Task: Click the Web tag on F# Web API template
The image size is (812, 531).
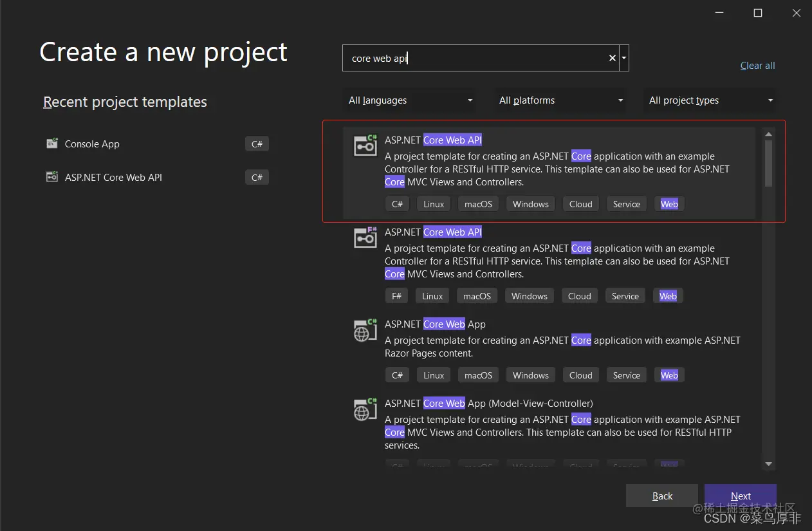Action: pos(668,296)
